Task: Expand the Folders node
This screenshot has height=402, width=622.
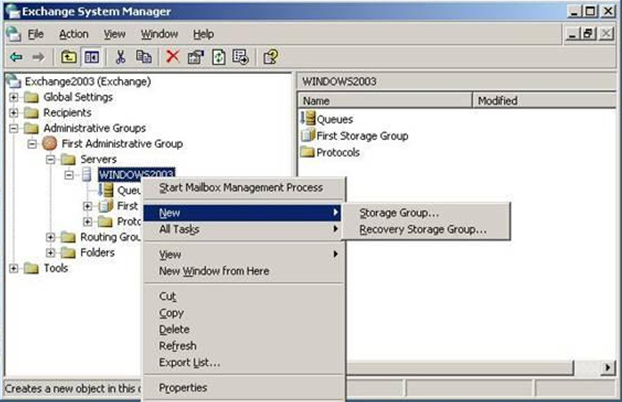Action: 50,253
